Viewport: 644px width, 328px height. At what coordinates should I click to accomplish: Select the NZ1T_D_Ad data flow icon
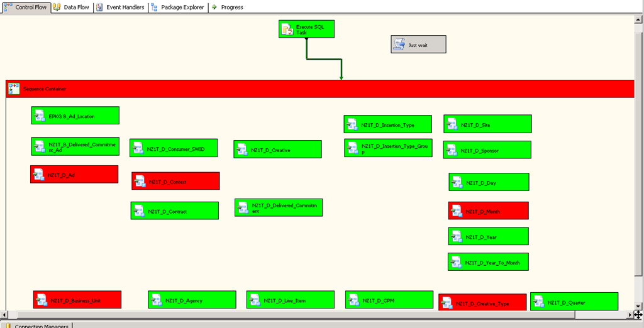[x=40, y=175]
